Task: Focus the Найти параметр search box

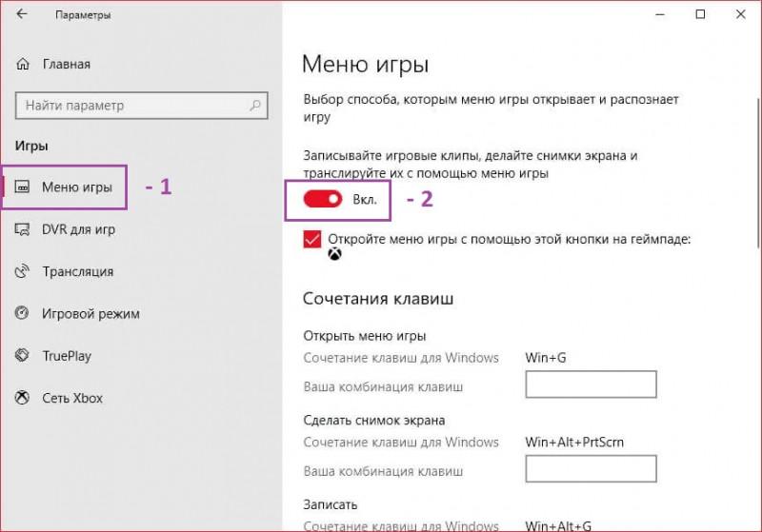Action: 141,106
